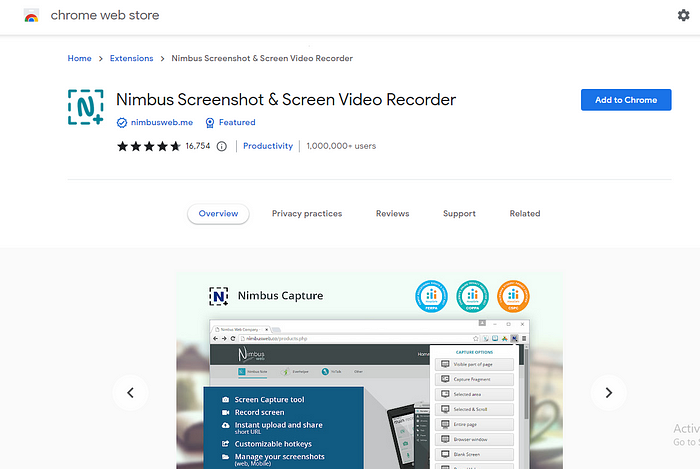Open the rating info circle icon

pyautogui.click(x=221, y=146)
